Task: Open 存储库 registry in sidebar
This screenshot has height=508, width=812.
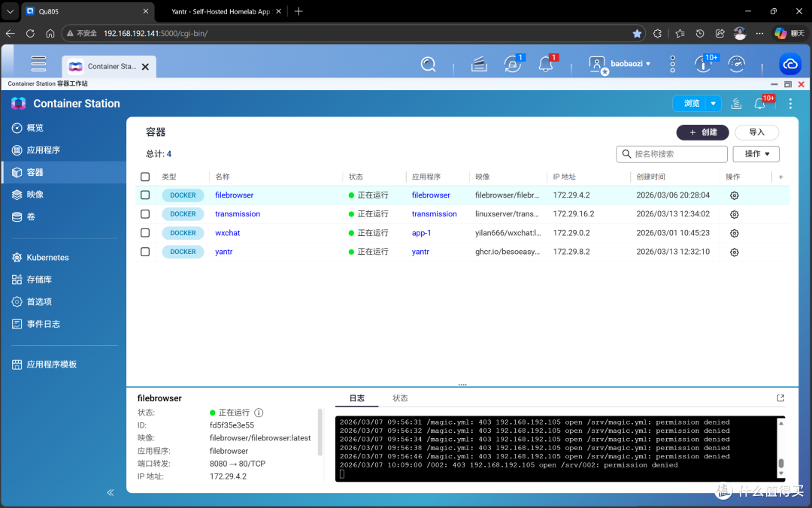Action: (63, 280)
